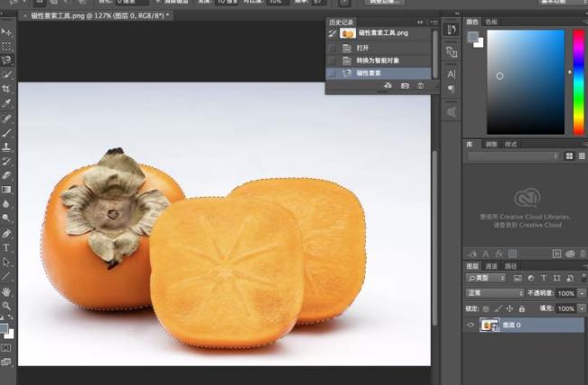Select the Move tool at toolbar top
Screen dimensions: 588x385
(6, 32)
